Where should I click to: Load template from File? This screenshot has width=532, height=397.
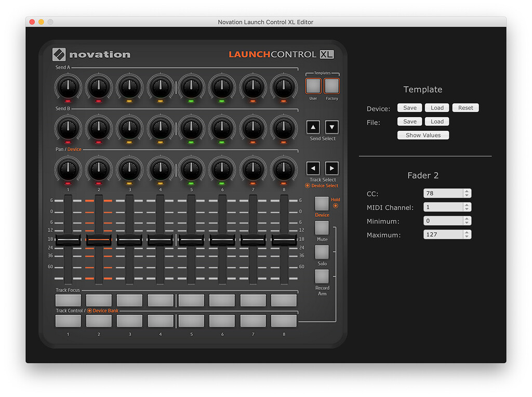[437, 121]
